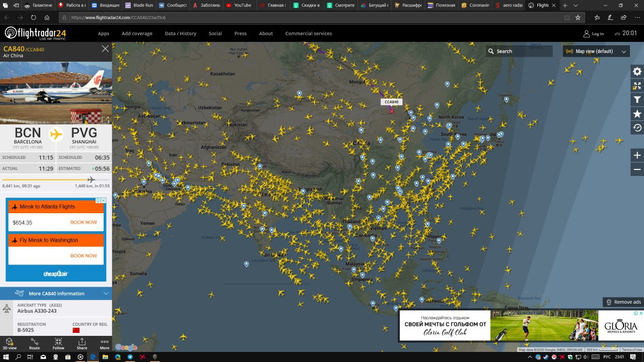The image size is (644, 362).
Task: Click the Flightradar24 logo
Action: 35,34
